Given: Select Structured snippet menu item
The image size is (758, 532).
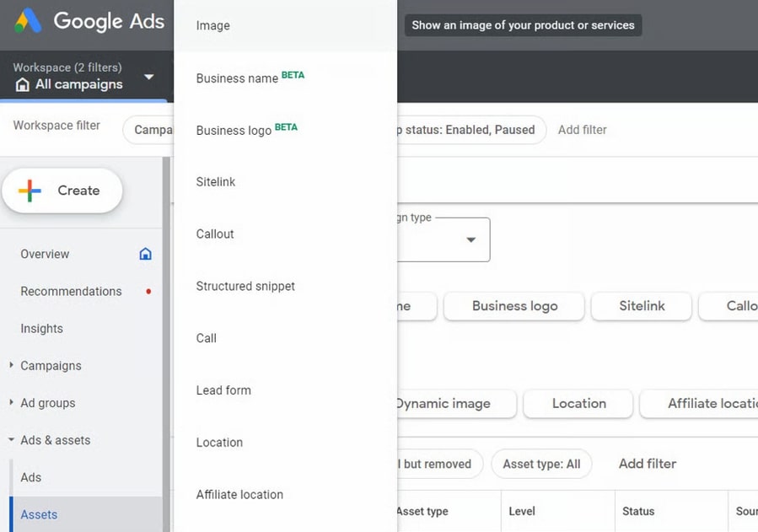Looking at the screenshot, I should (x=285, y=287).
